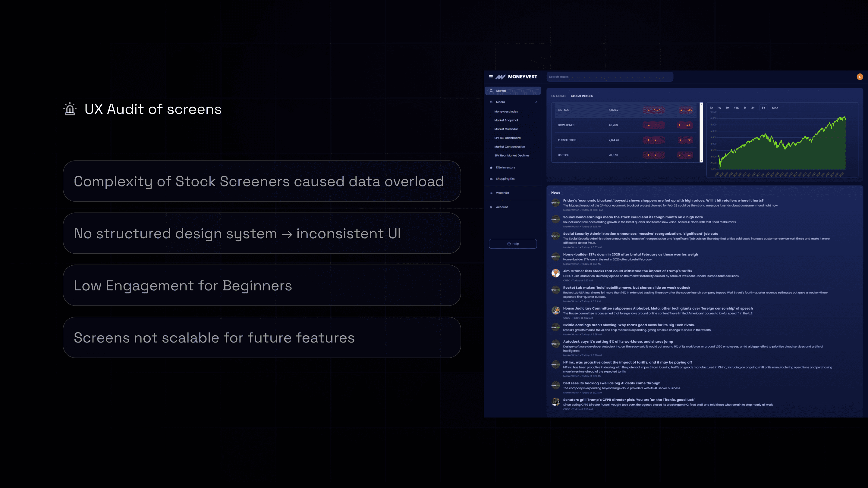Click the indices list scrollbar down arrow
The width and height of the screenshot is (868, 488).
(x=701, y=161)
